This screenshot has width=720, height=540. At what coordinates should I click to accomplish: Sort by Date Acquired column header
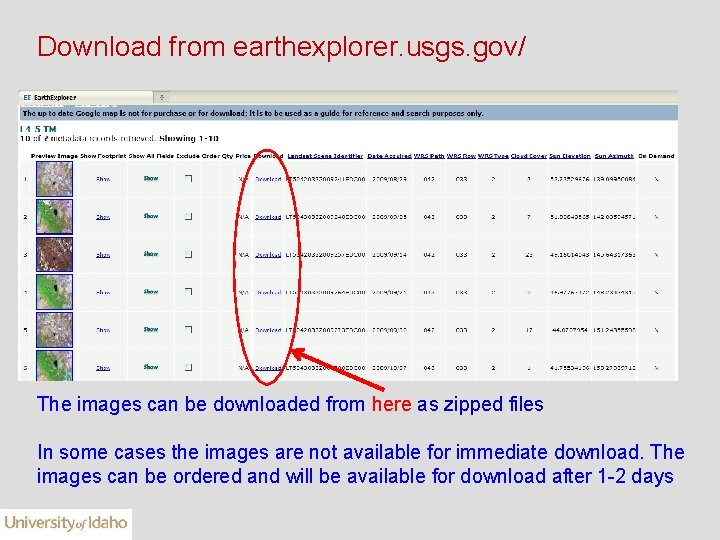(389, 156)
